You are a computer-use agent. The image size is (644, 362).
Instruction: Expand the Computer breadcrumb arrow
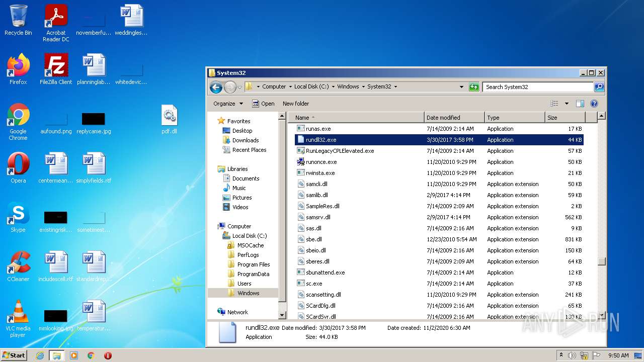point(290,86)
